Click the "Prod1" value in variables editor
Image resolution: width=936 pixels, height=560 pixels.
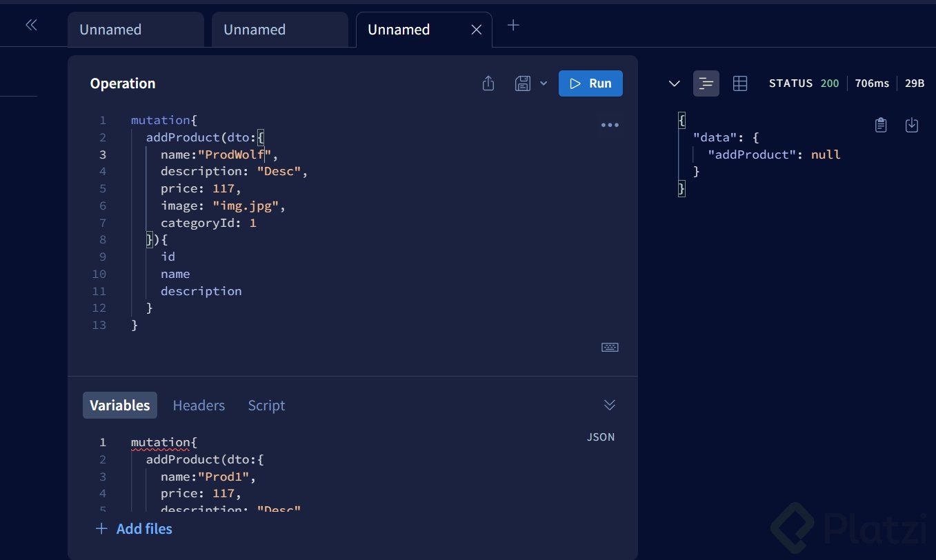[x=224, y=477]
